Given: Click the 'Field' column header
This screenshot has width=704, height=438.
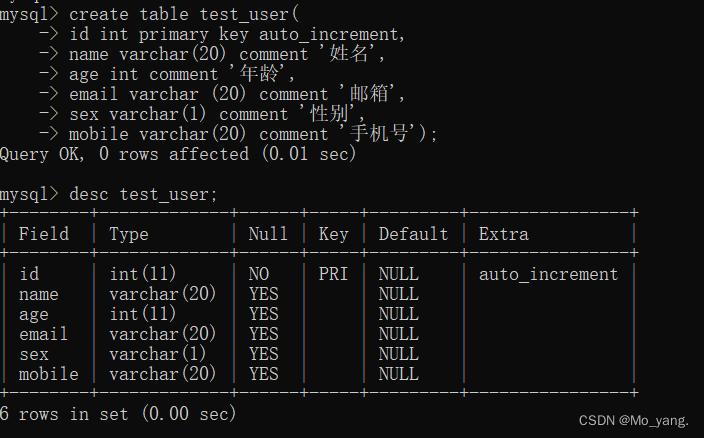Looking at the screenshot, I should point(44,234).
